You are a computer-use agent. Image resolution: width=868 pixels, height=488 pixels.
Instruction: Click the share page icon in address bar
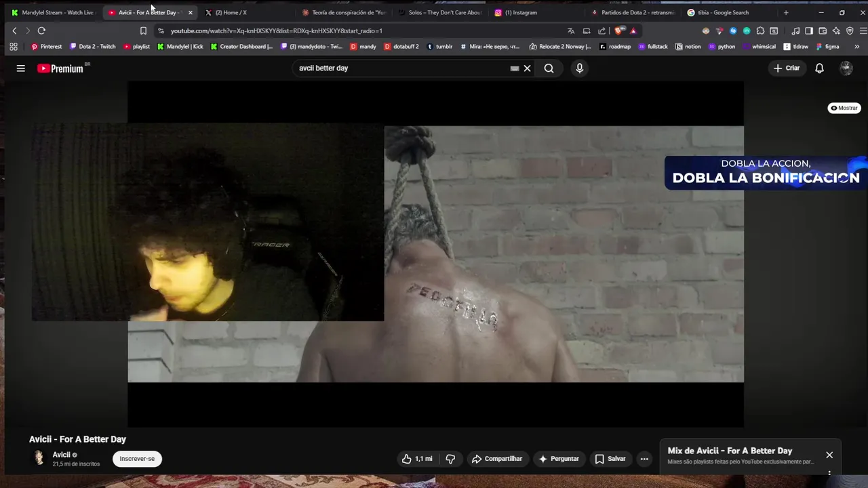pos(601,30)
